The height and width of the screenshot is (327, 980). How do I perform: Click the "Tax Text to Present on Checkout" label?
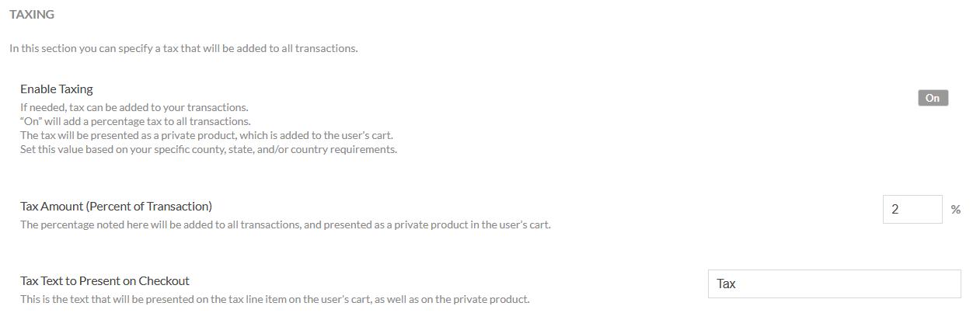click(105, 280)
